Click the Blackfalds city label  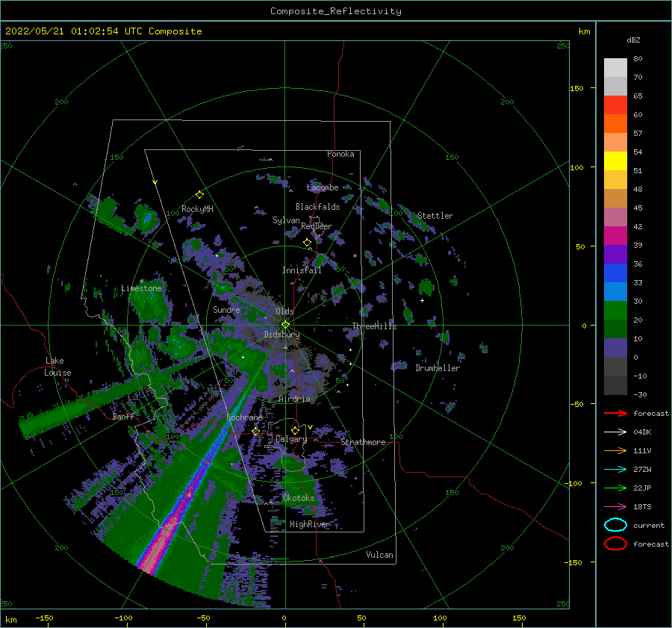click(317, 207)
